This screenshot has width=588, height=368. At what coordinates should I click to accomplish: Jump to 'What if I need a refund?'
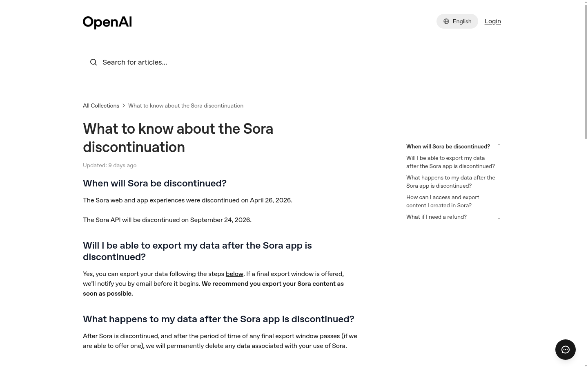pyautogui.click(x=436, y=217)
